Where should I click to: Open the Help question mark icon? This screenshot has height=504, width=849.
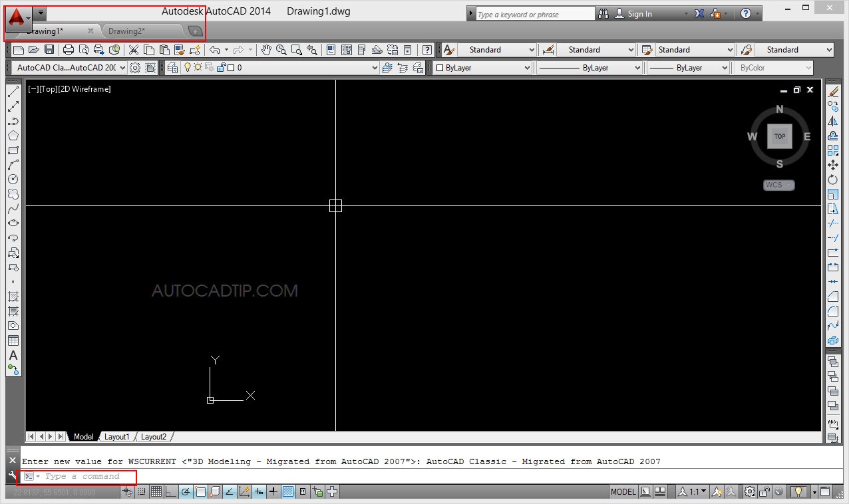pyautogui.click(x=428, y=50)
